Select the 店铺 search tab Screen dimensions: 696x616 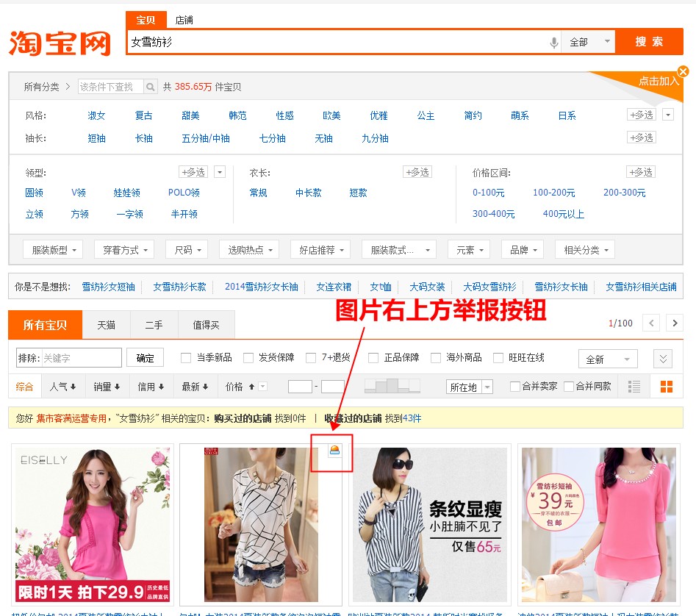pyautogui.click(x=184, y=20)
